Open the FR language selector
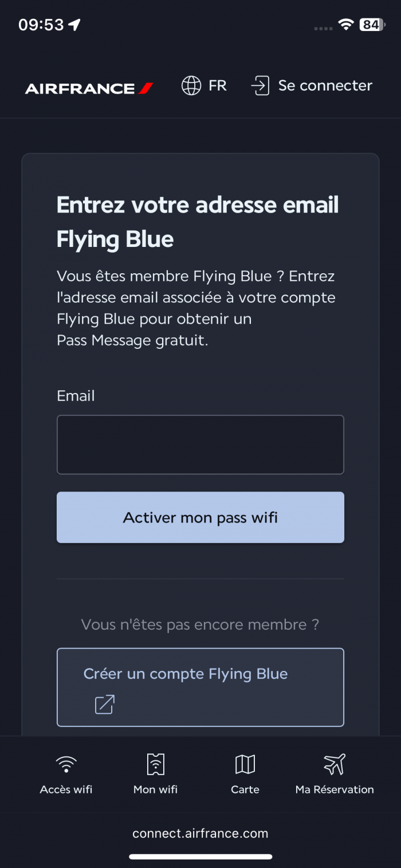Screen dimensions: 401x868 click(218, 86)
